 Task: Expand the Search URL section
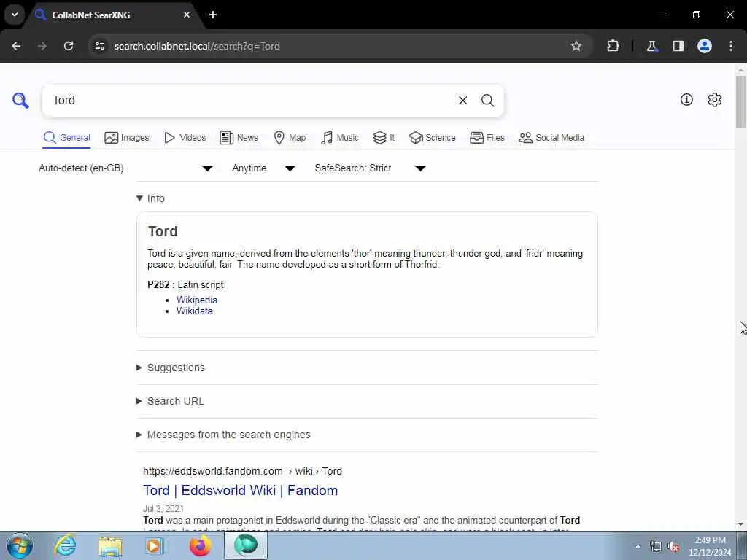pyautogui.click(x=170, y=401)
